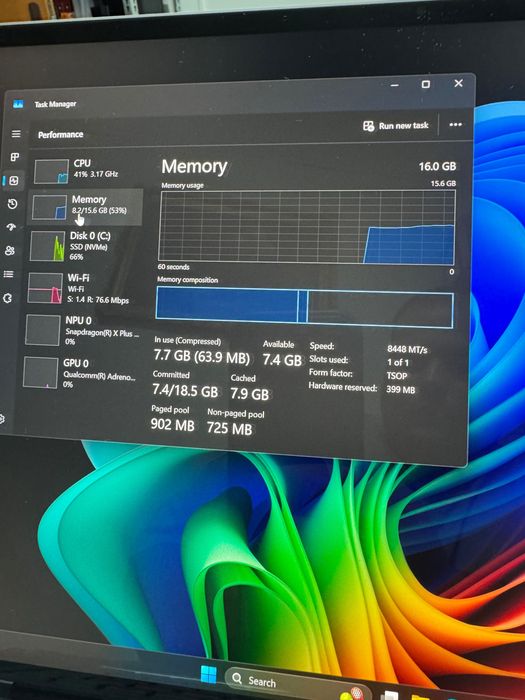Screen dimensions: 525x700
Task: Open the Processes page icon
Action: point(15,157)
